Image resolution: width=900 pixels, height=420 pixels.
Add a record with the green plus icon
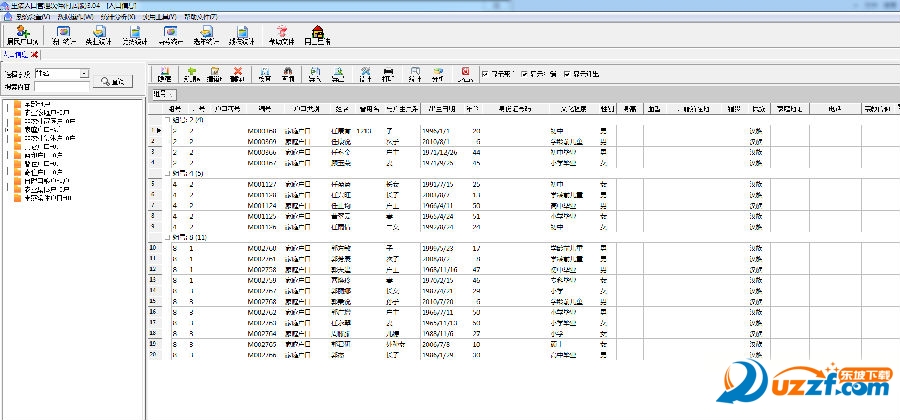click(191, 72)
